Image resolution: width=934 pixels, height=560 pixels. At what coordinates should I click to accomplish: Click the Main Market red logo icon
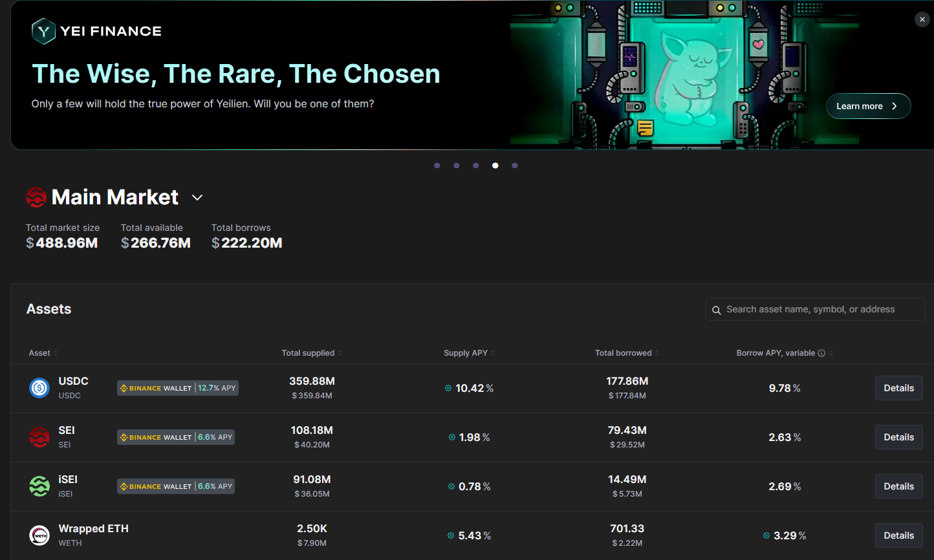(x=36, y=197)
